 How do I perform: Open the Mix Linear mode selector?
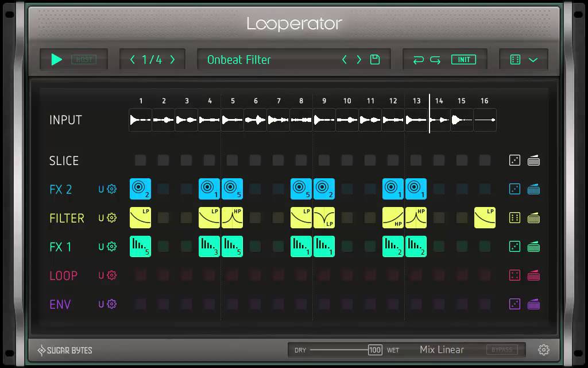tap(442, 350)
